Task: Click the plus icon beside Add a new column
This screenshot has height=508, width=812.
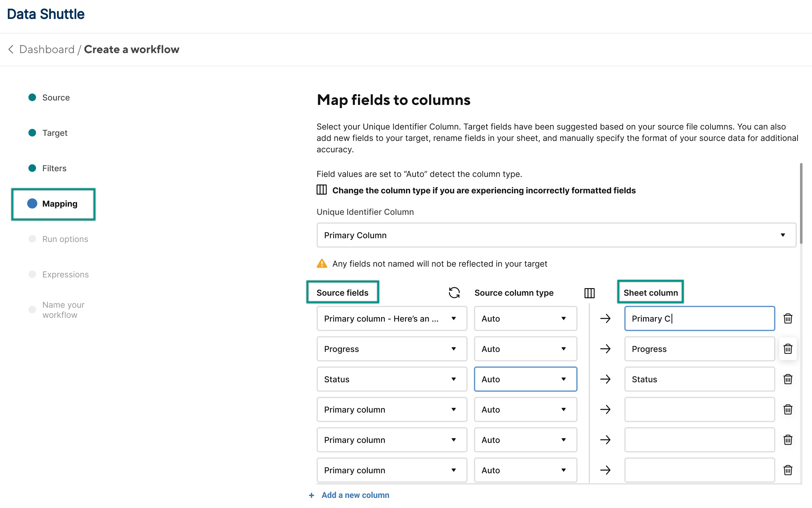Action: tap(312, 495)
